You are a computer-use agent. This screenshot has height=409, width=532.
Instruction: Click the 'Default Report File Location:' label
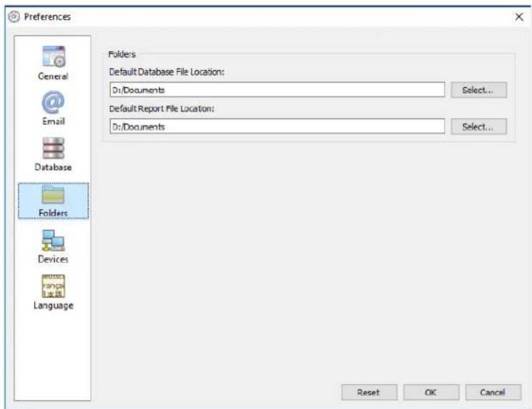pos(162,108)
